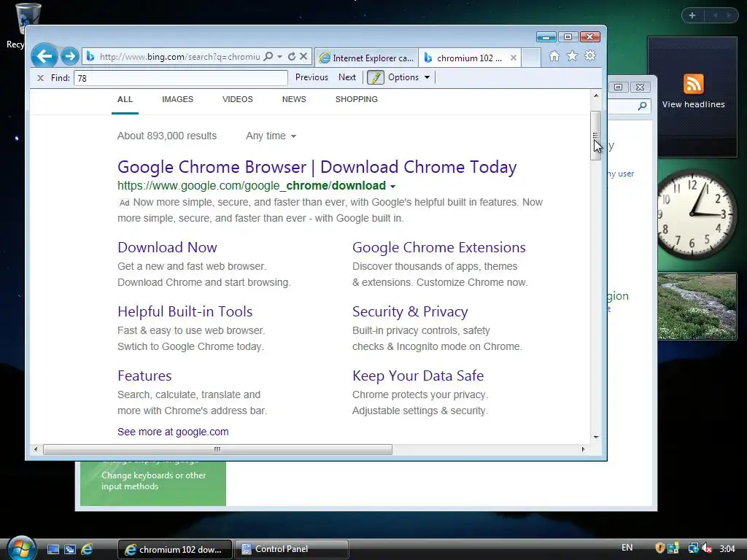Open the Security & Privacy link
Screen dimensions: 747x560
pyautogui.click(x=410, y=312)
